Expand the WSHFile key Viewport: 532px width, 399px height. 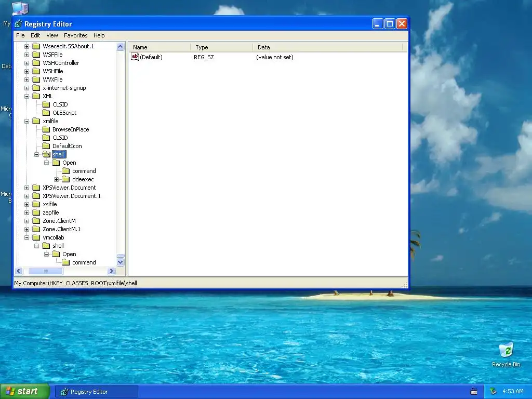pyautogui.click(x=27, y=71)
